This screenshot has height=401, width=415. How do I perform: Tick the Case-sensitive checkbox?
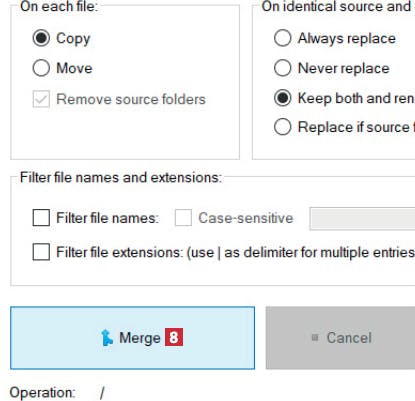(183, 218)
